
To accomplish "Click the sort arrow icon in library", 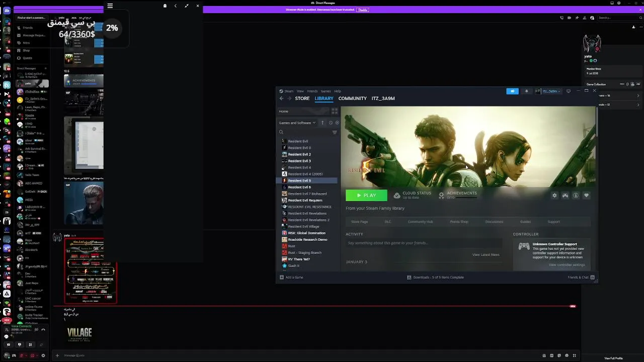I will coord(323,123).
